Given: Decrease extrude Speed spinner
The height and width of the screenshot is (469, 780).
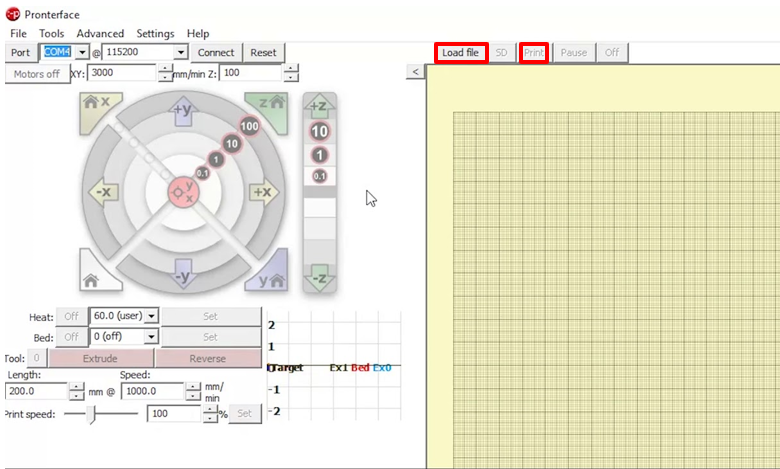Looking at the screenshot, I should tap(193, 396).
